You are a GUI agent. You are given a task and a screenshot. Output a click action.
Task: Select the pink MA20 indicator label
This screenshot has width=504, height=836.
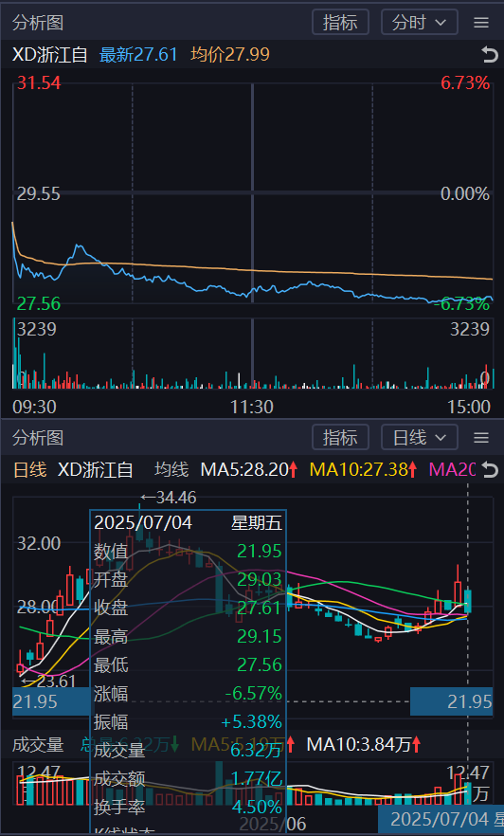[452, 470]
